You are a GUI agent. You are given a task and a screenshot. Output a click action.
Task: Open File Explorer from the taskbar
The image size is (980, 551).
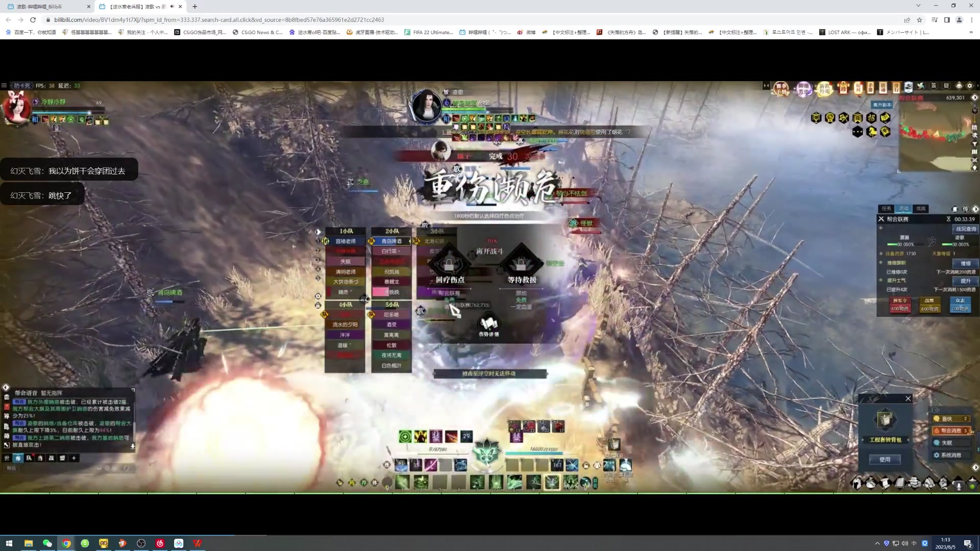pos(28,543)
